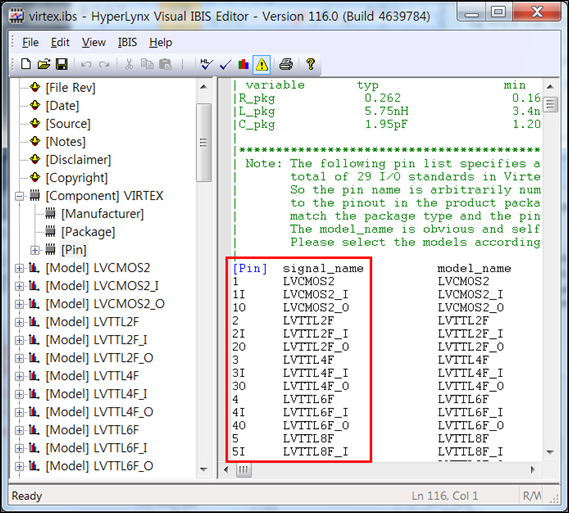Image resolution: width=569 pixels, height=513 pixels.
Task: Click the editor vertical scrollbar thumb
Action: (x=550, y=105)
